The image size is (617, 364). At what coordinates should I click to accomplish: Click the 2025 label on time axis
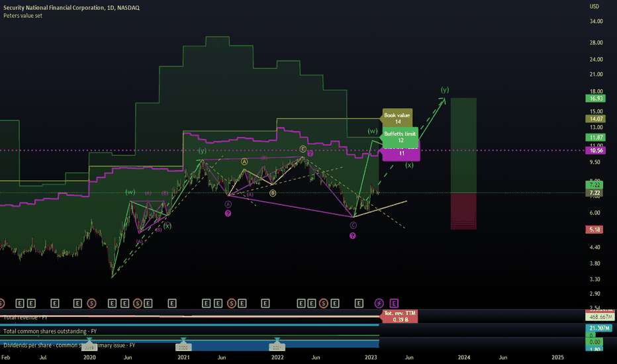(x=557, y=357)
